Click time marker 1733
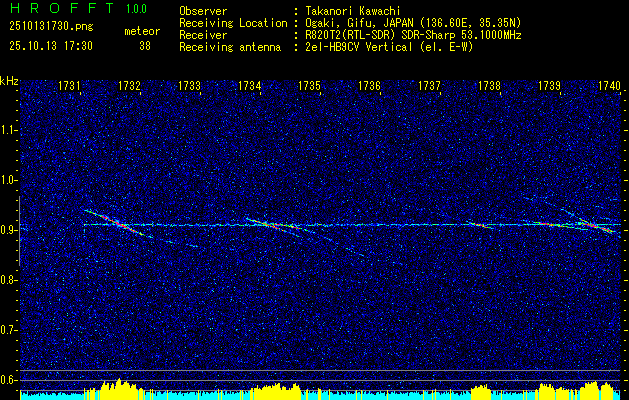Screen dimensions: 629x400 point(189,85)
